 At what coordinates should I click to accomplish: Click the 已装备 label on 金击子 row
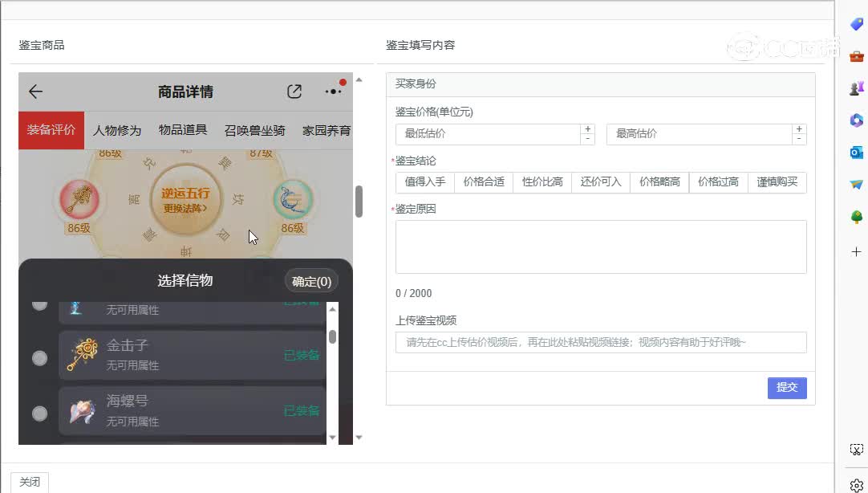coord(302,355)
